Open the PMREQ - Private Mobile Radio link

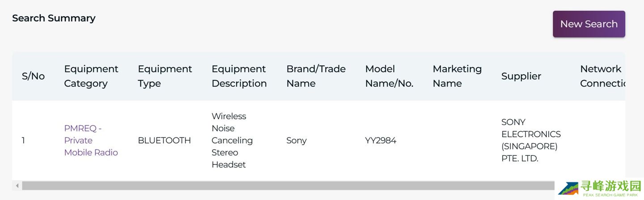pos(91,140)
